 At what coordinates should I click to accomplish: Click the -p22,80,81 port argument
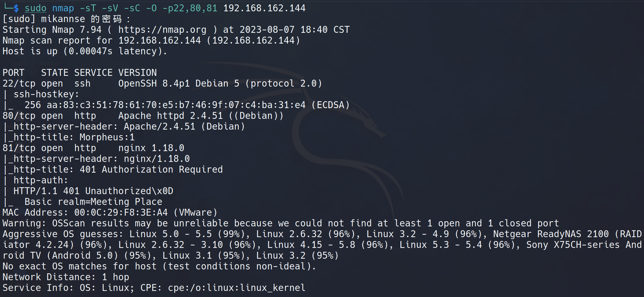pyautogui.click(x=190, y=8)
